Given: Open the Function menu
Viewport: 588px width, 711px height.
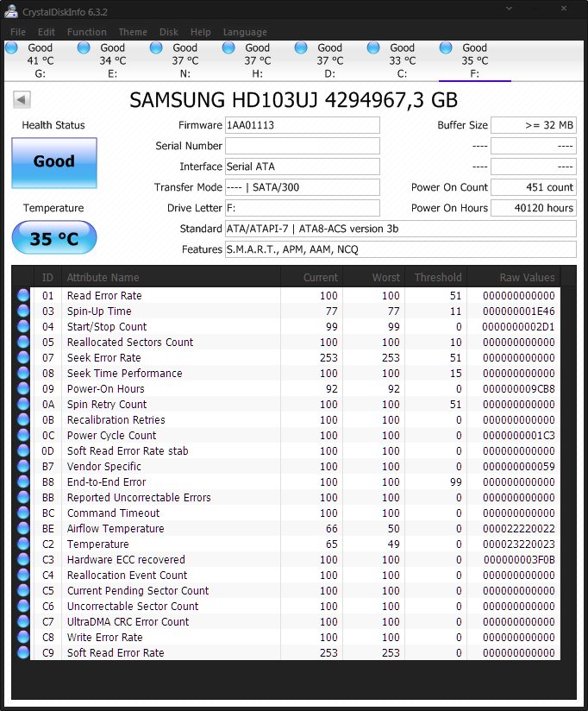Looking at the screenshot, I should click(x=86, y=32).
